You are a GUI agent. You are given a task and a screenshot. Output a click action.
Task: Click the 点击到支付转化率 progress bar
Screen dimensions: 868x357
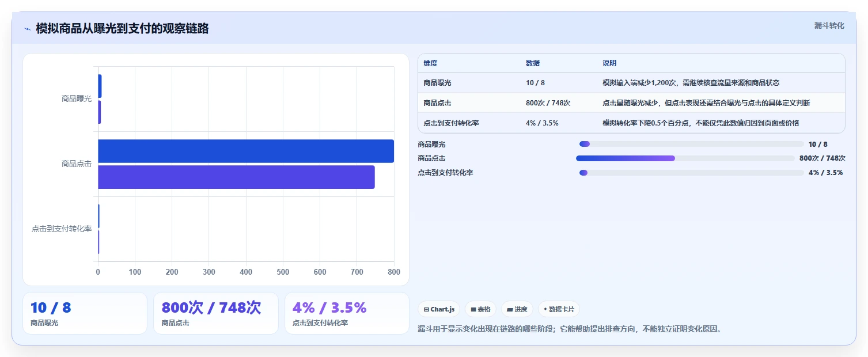[691, 173]
